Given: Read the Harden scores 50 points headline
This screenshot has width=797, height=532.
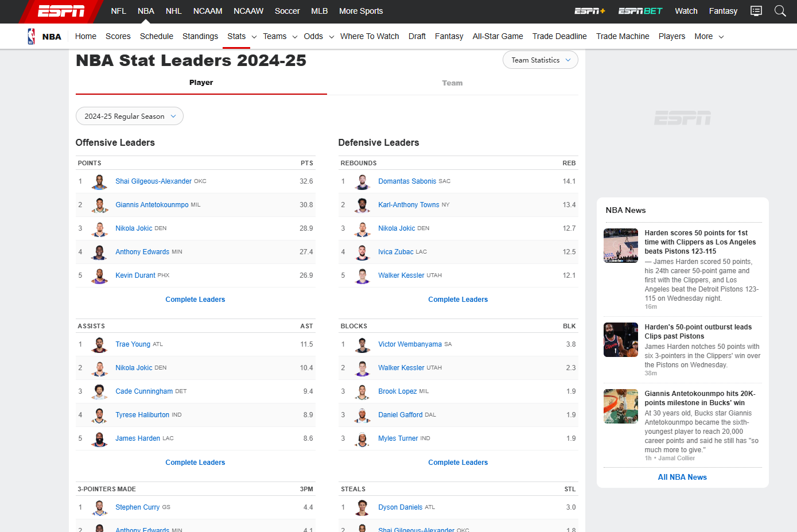Looking at the screenshot, I should [x=700, y=242].
